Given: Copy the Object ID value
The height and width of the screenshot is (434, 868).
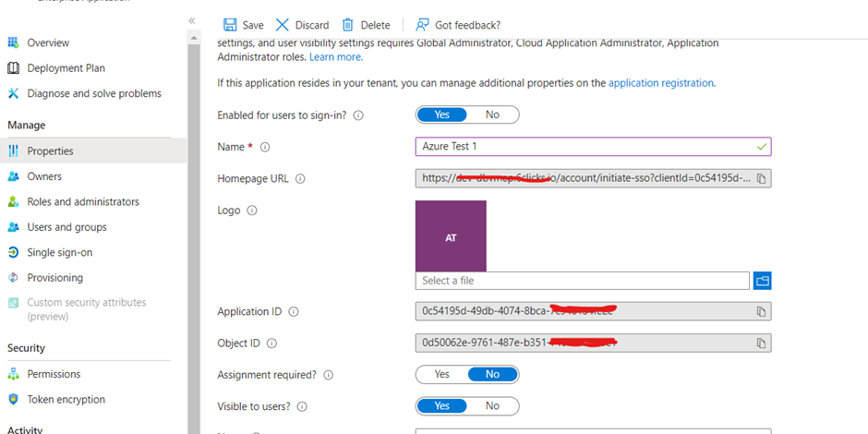Looking at the screenshot, I should coord(762,344).
